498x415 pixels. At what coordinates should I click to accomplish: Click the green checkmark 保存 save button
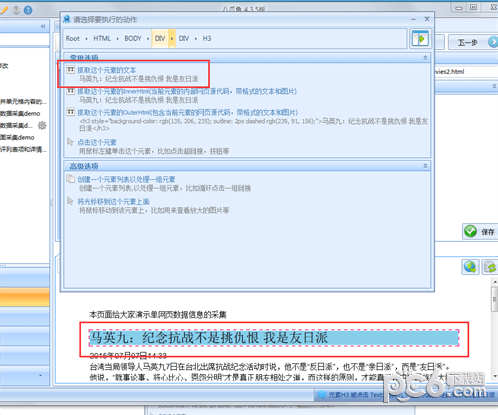tap(480, 231)
